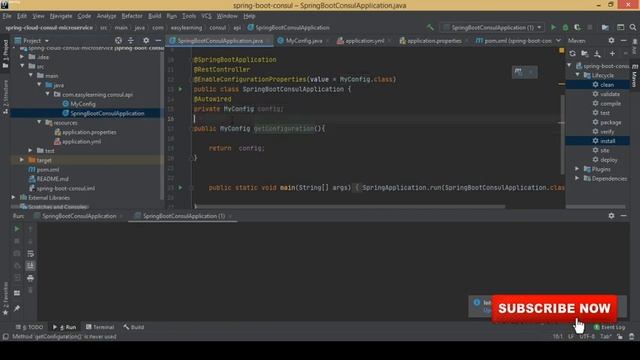The height and width of the screenshot is (360, 640).
Task: Expand Maven Dependencies node
Action: pos(577,178)
